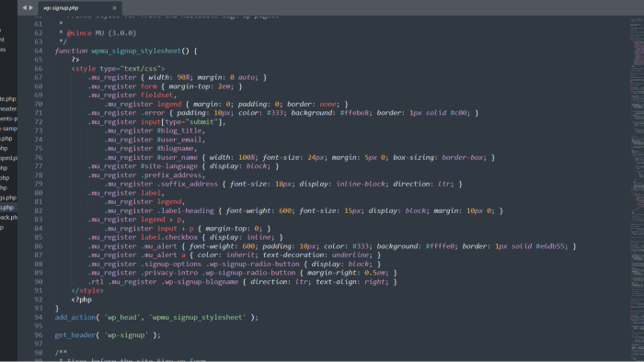The height and width of the screenshot is (362, 644).
Task: Place cursor on the closing </style> tag
Action: click(x=87, y=290)
